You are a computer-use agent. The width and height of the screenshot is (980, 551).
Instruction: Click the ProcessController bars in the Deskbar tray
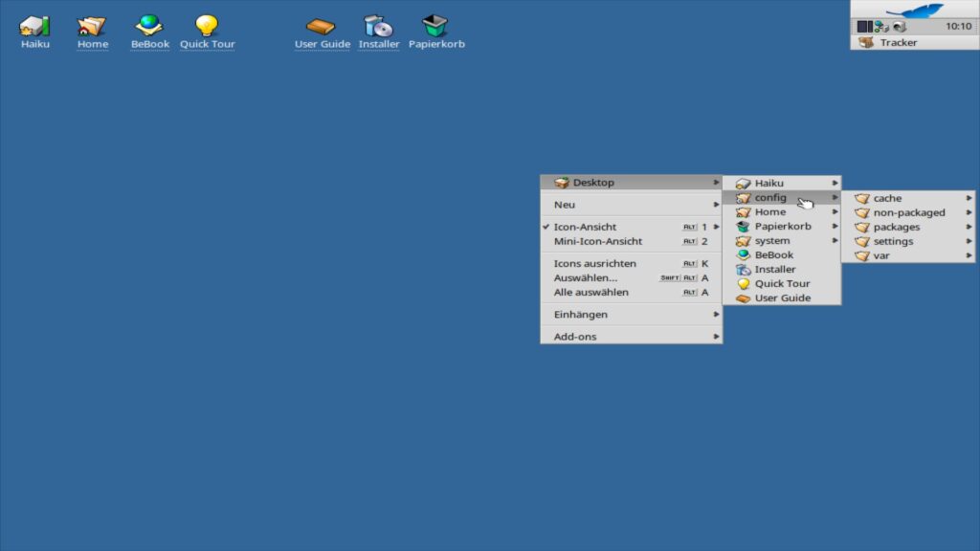point(864,26)
